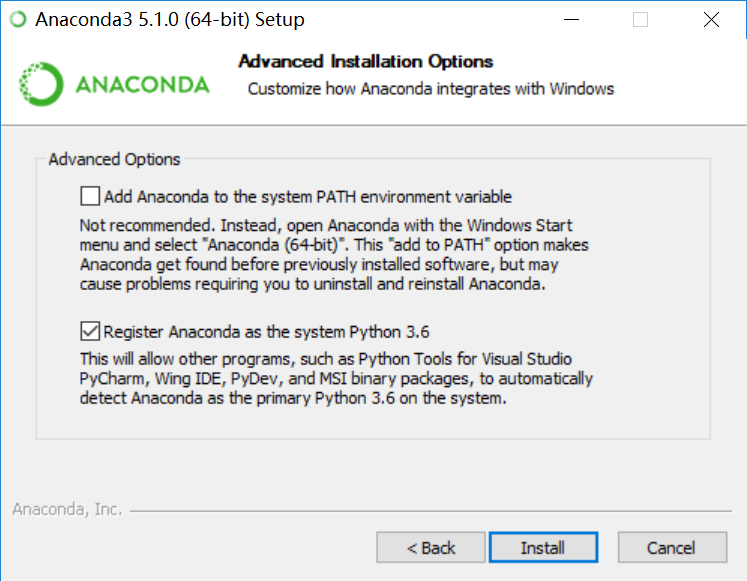The height and width of the screenshot is (581, 747).
Task: Click the ANACONDA wordmark in the header
Action: point(142,84)
